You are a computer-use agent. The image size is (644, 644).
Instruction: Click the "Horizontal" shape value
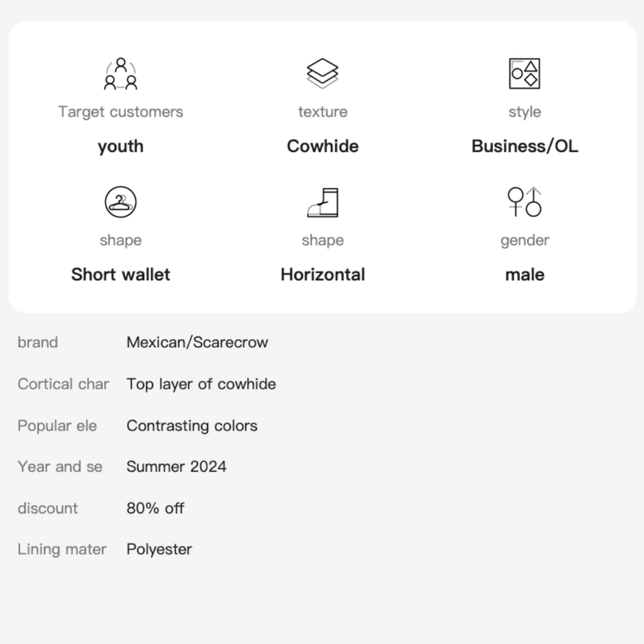pyautogui.click(x=323, y=275)
